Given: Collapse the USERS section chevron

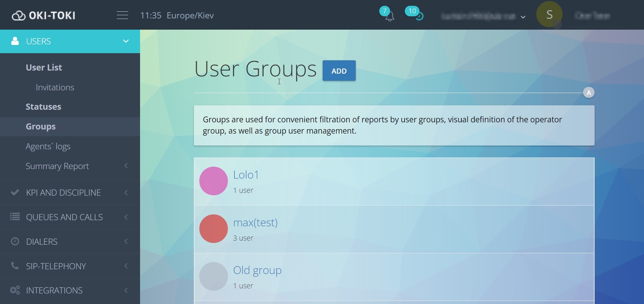Looking at the screenshot, I should click(x=126, y=41).
